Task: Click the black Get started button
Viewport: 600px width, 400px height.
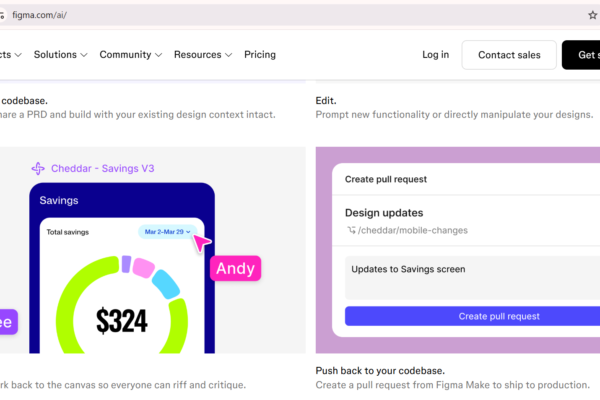Action: (x=581, y=55)
